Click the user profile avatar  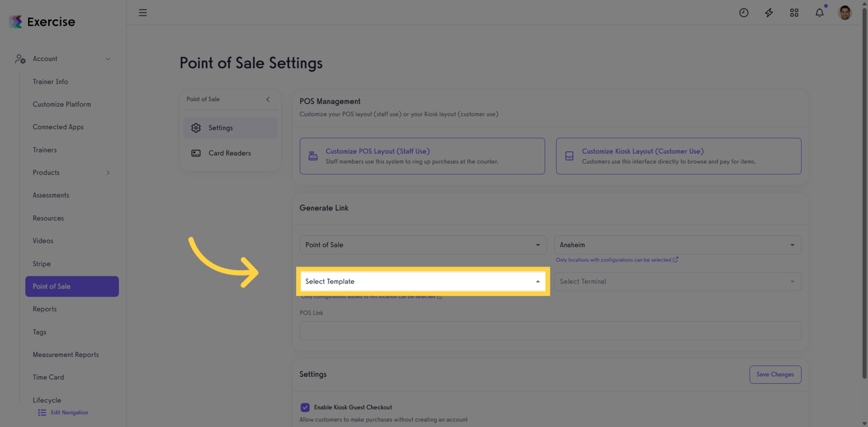(x=844, y=12)
